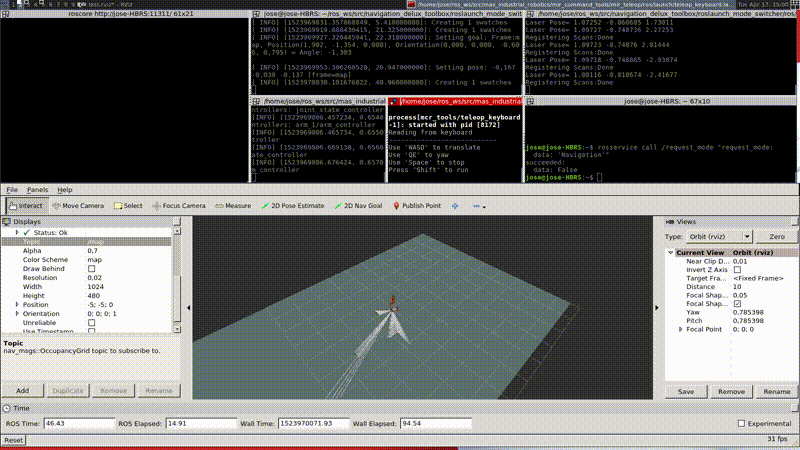Click the Status Ok checkmark icon
800x450 pixels.
tap(27, 233)
